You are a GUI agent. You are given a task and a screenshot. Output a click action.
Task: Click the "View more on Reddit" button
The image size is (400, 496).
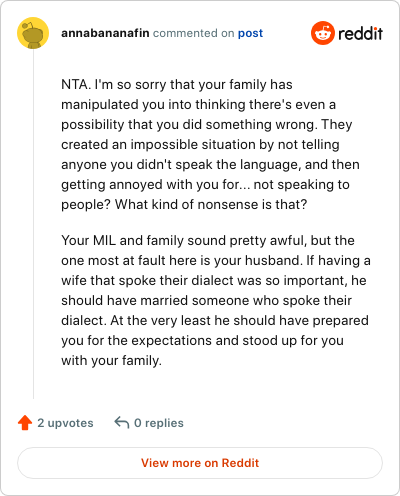(x=200, y=463)
